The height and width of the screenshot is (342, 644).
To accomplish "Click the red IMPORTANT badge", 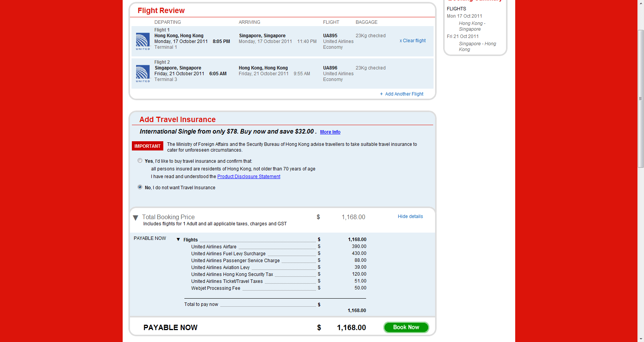I will click(148, 146).
